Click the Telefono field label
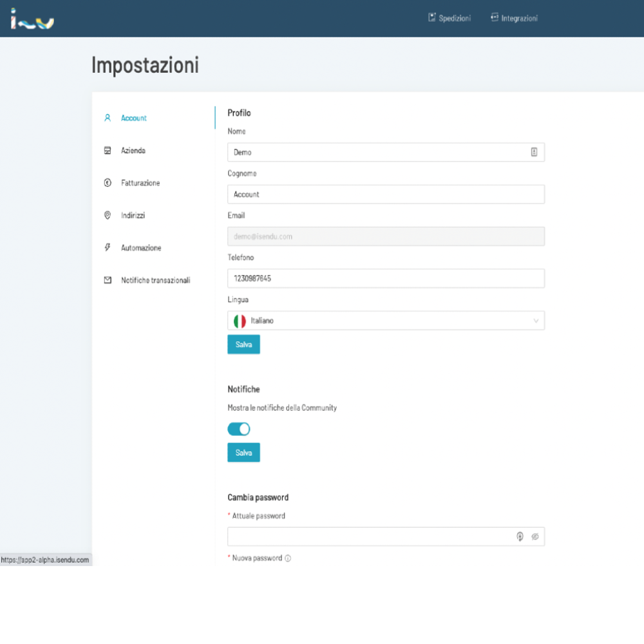 click(x=241, y=258)
